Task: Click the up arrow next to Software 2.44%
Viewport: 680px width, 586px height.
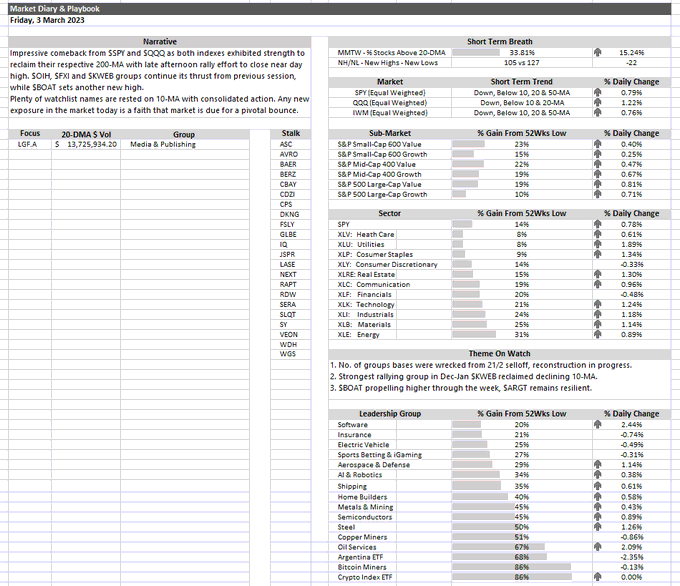Action: (598, 425)
